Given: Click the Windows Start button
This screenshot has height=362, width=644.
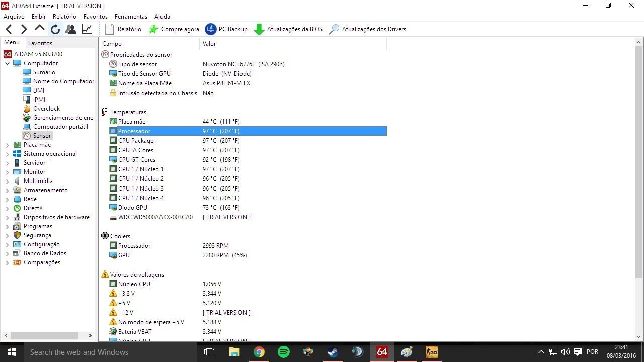Looking at the screenshot, I should (x=12, y=352).
